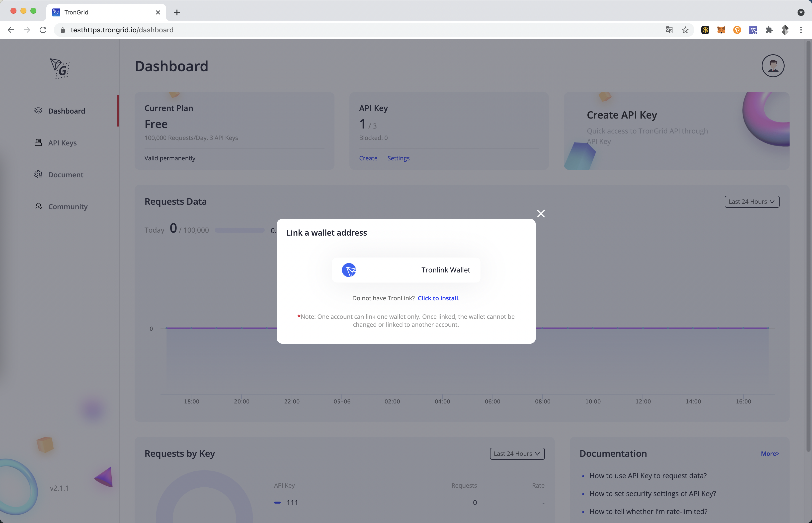The image size is (812, 523).
Task: Reload the page with refresh icon
Action: tap(43, 30)
